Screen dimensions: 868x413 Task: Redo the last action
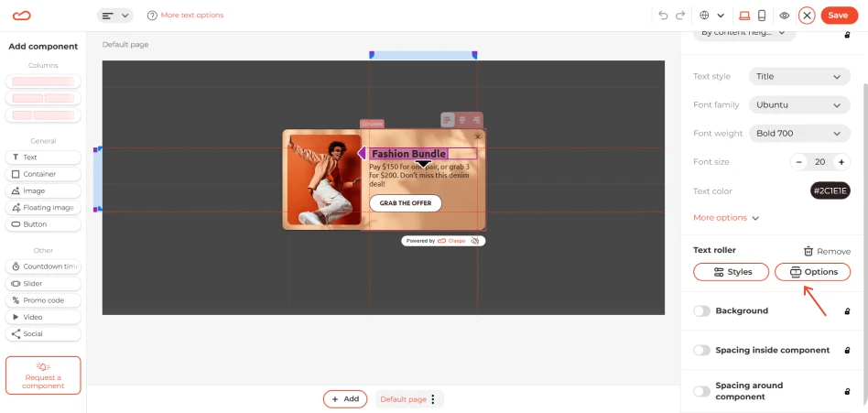coord(680,16)
